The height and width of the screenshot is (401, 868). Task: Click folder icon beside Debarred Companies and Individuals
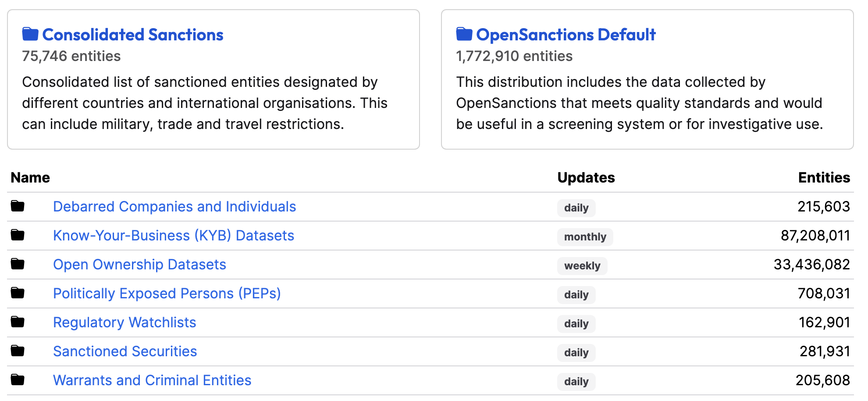(x=18, y=206)
